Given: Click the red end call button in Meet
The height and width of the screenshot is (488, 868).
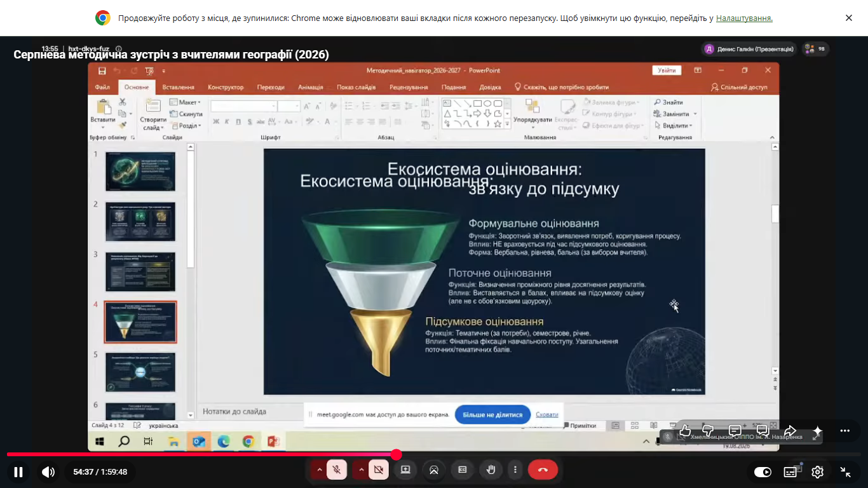Looking at the screenshot, I should [x=543, y=470].
